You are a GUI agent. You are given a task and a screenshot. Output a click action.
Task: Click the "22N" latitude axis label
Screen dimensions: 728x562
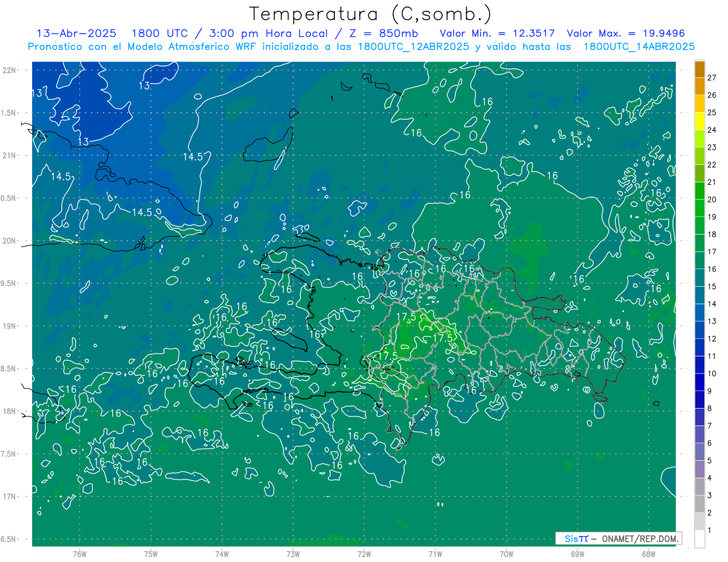pos(10,70)
